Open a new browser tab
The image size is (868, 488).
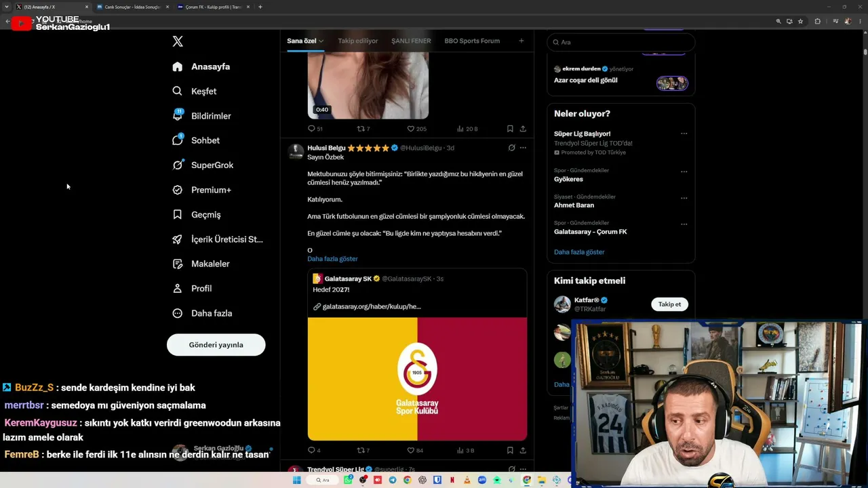point(260,7)
